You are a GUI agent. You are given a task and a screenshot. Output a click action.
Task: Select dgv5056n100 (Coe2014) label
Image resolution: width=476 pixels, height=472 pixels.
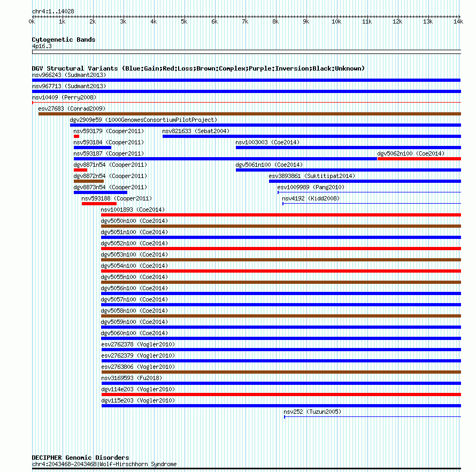(x=134, y=288)
